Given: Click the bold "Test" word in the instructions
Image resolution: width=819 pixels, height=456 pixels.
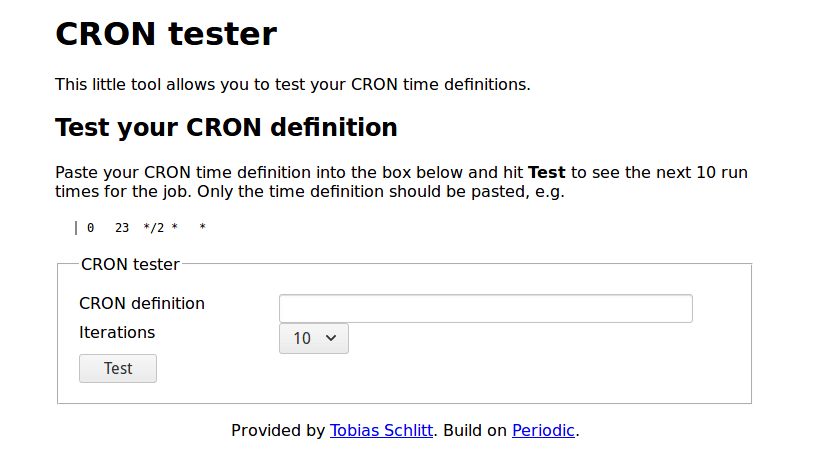Looking at the screenshot, I should [546, 172].
